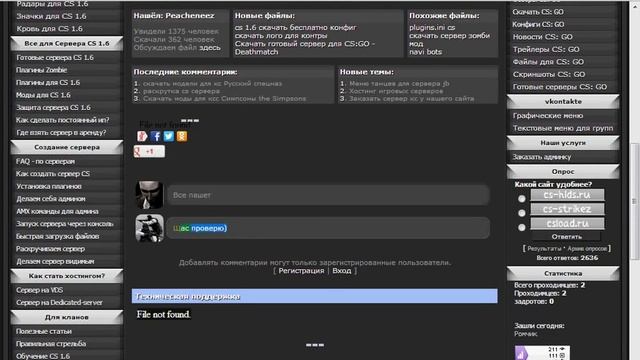The height and width of the screenshot is (360, 640).
Task: Click the 'Заказать админку' link
Action: coord(542,157)
